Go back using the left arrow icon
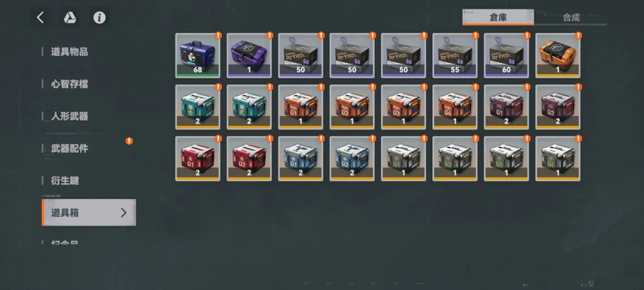This screenshot has height=290, width=644. pyautogui.click(x=40, y=18)
